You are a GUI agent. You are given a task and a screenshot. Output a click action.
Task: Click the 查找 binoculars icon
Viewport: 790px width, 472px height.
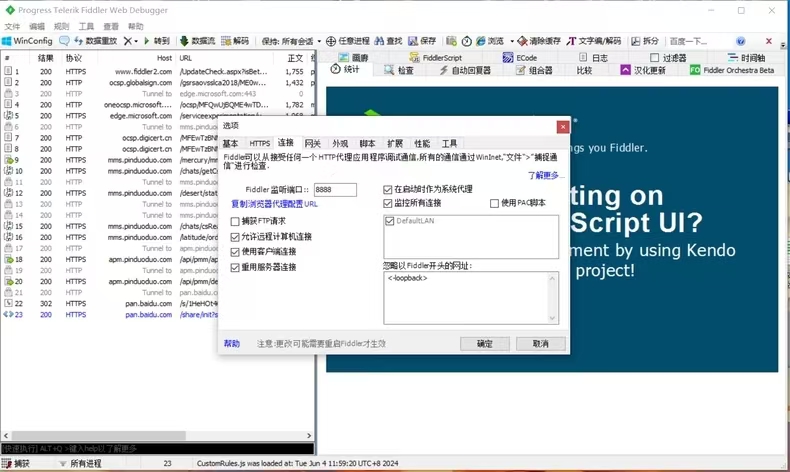coord(379,41)
